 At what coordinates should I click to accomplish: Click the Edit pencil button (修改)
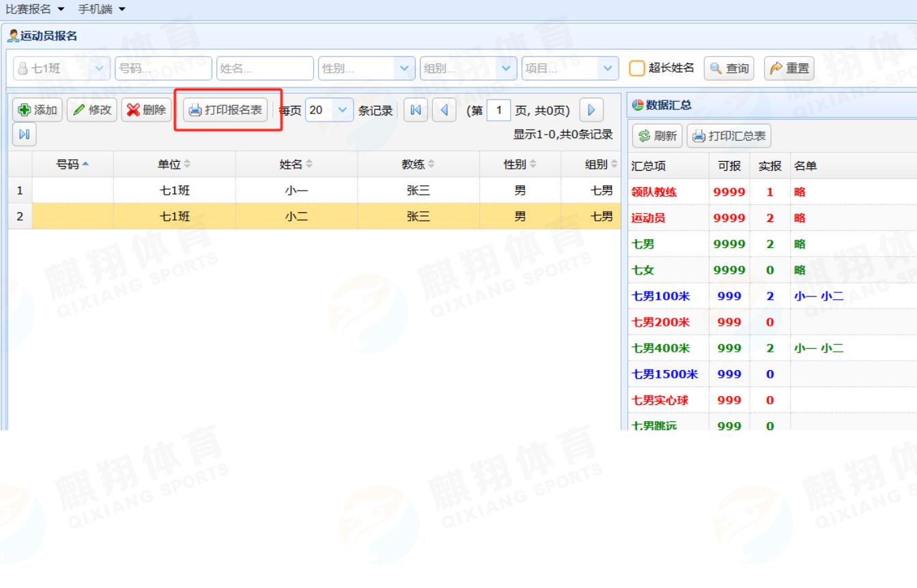tap(92, 110)
